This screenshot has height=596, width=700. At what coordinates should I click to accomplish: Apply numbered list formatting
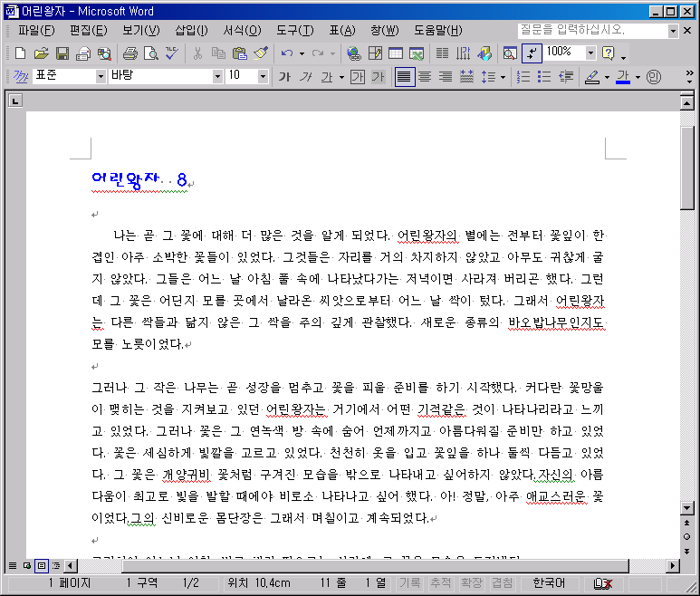click(523, 77)
